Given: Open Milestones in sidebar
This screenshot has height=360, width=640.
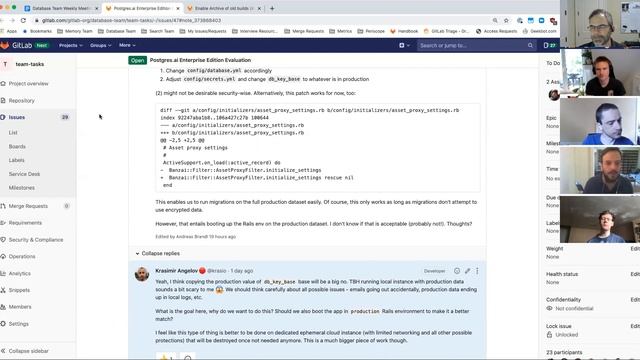Looking at the screenshot, I should 22,188.
